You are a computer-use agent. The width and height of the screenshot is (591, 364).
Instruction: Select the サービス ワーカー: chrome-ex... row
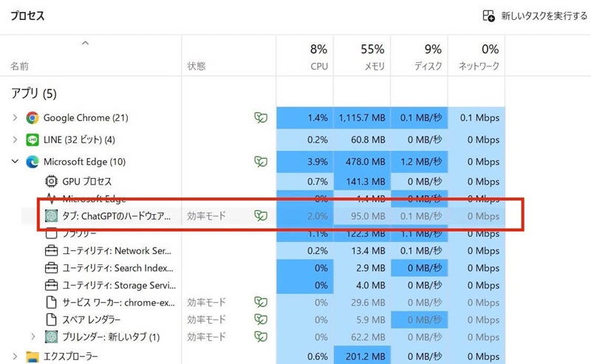click(253, 302)
